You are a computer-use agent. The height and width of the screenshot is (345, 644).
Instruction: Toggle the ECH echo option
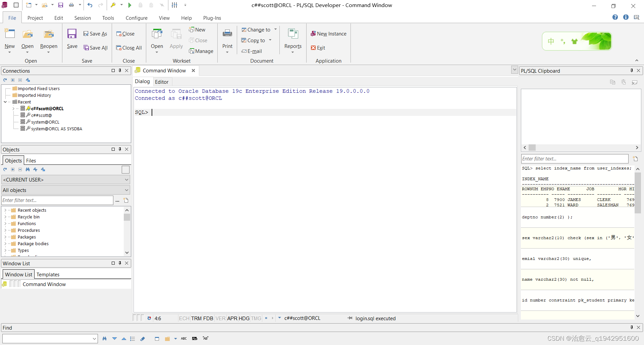point(184,318)
